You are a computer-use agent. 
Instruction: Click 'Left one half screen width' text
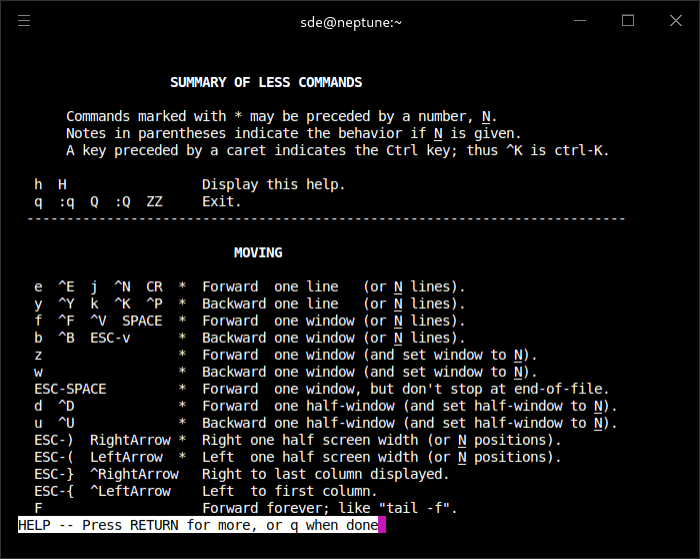pyautogui.click(x=381, y=457)
